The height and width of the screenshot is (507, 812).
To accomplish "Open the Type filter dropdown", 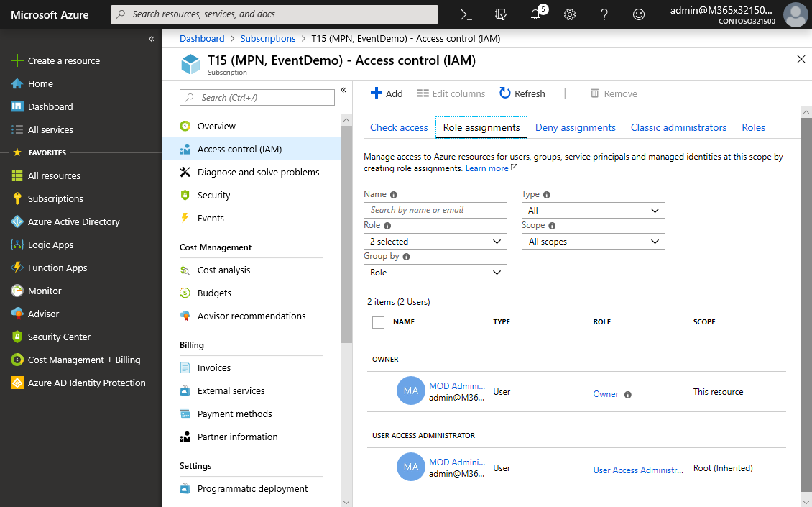I will pos(594,211).
